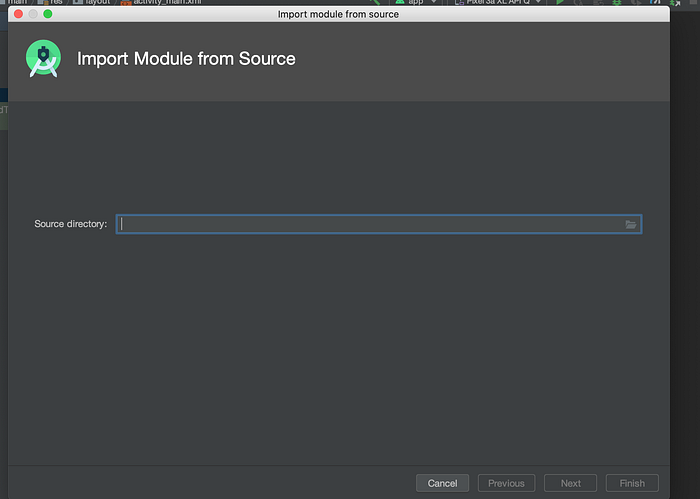Select the 'Source directory:' label
Viewport: 700px width, 499px height.
click(x=71, y=224)
